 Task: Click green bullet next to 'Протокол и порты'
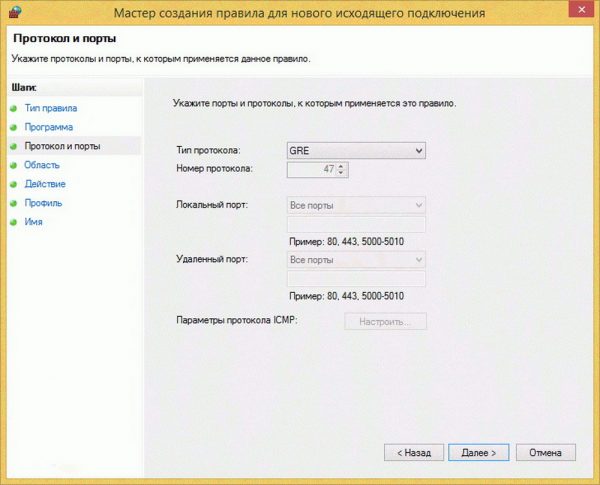pos(14,146)
